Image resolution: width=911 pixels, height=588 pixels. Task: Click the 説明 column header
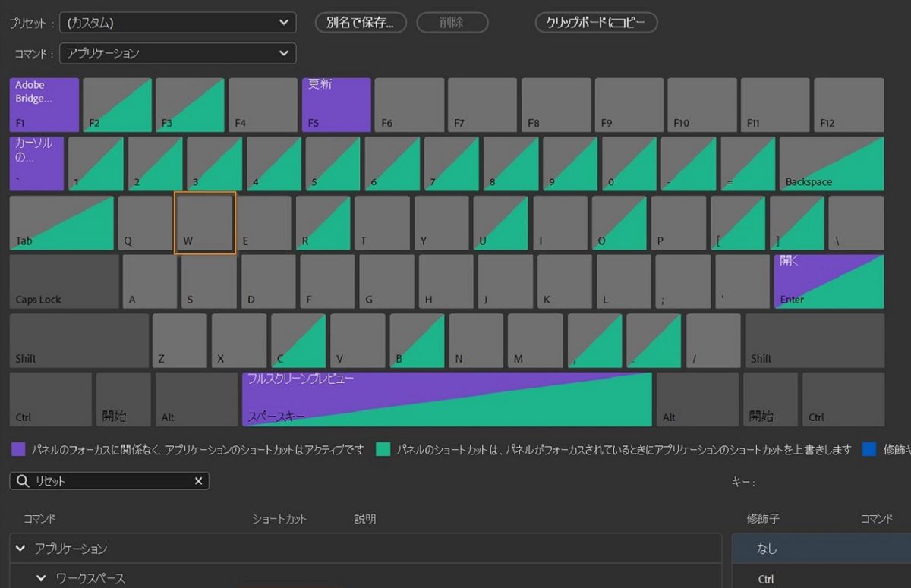click(365, 519)
